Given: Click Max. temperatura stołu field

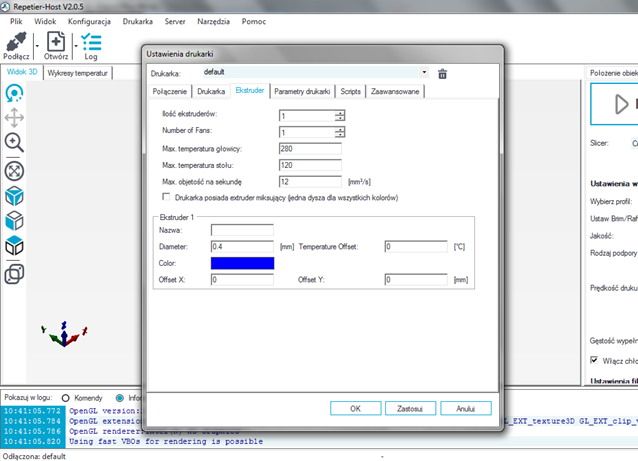Looking at the screenshot, I should 310,165.
